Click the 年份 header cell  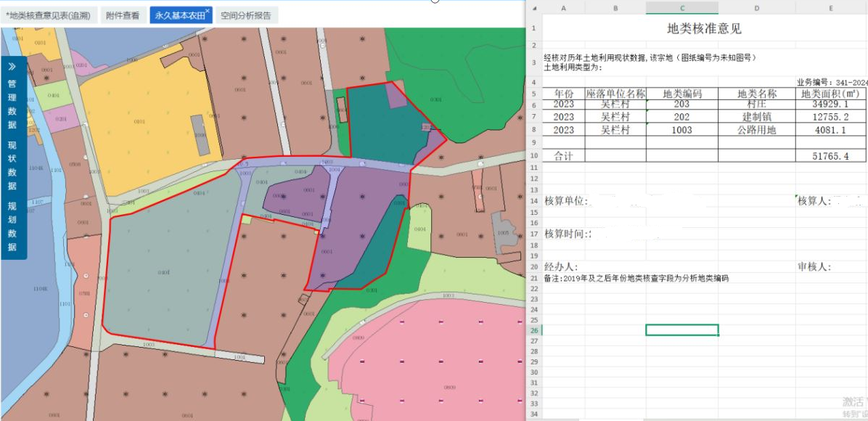(563, 94)
